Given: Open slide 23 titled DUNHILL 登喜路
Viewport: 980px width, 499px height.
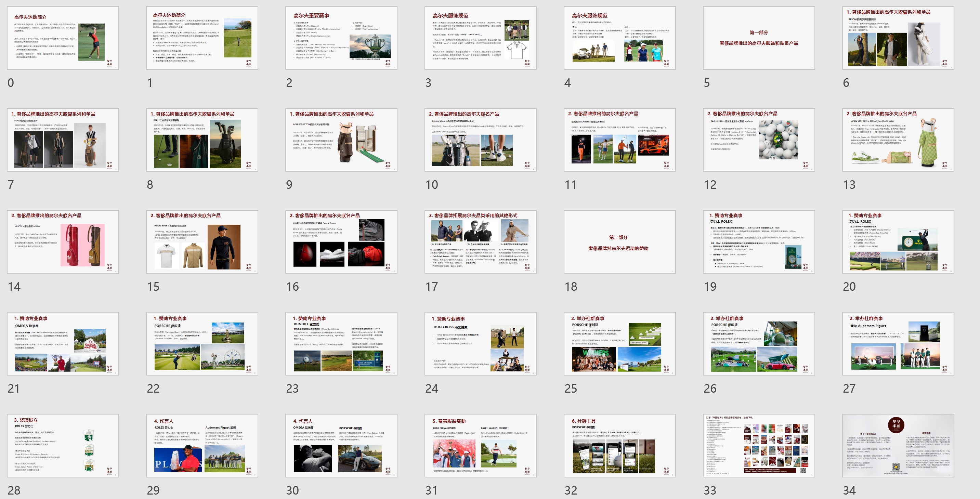Looking at the screenshot, I should (341, 343).
